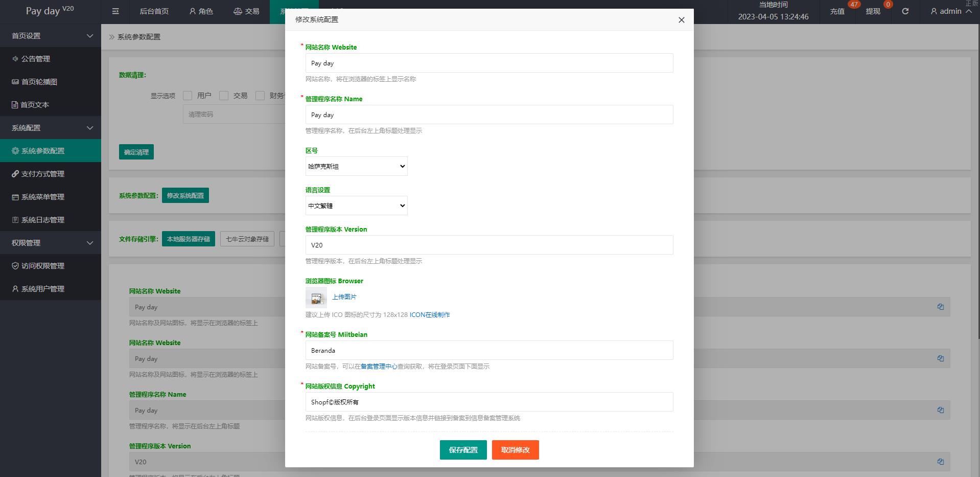The image size is (980, 477).
Task: Open 系统日志管理 in the sidebar
Action: click(51, 220)
